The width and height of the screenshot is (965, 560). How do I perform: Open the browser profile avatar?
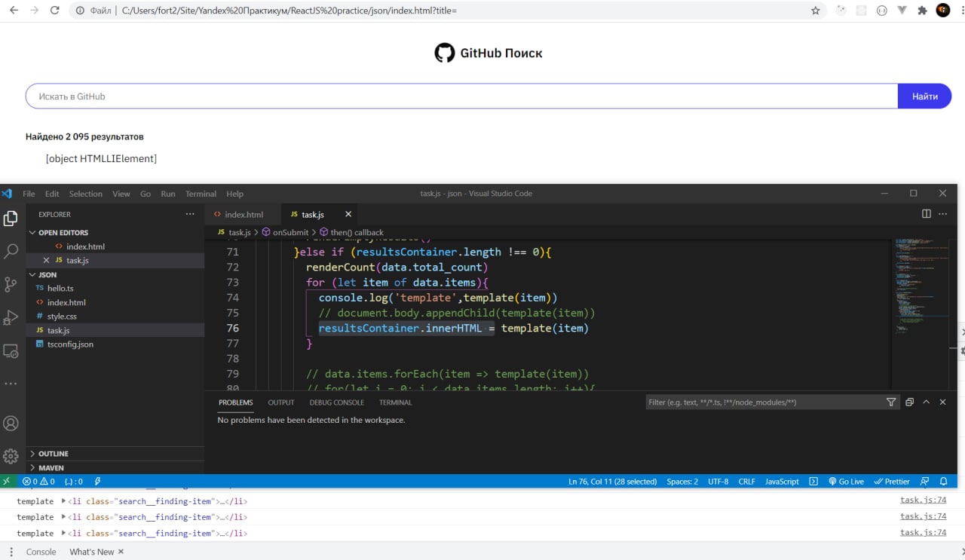point(943,11)
